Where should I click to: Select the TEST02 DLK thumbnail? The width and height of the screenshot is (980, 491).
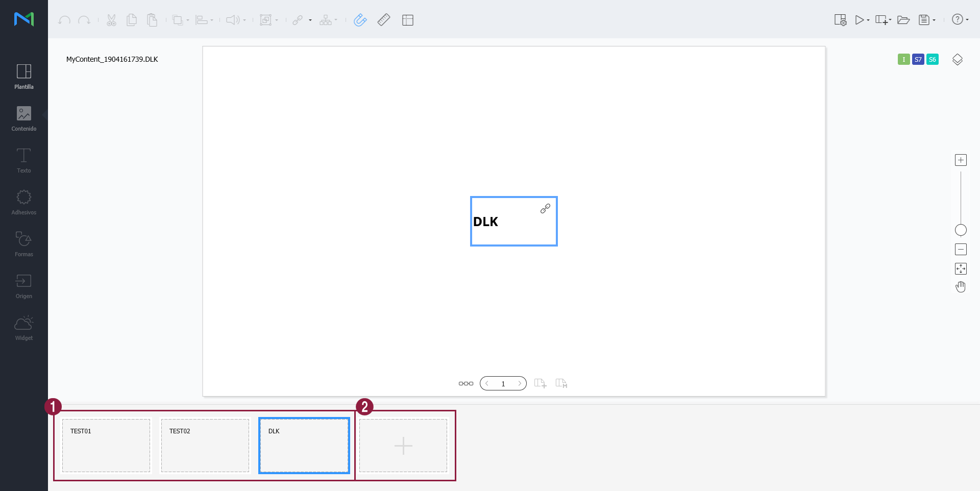[205, 446]
